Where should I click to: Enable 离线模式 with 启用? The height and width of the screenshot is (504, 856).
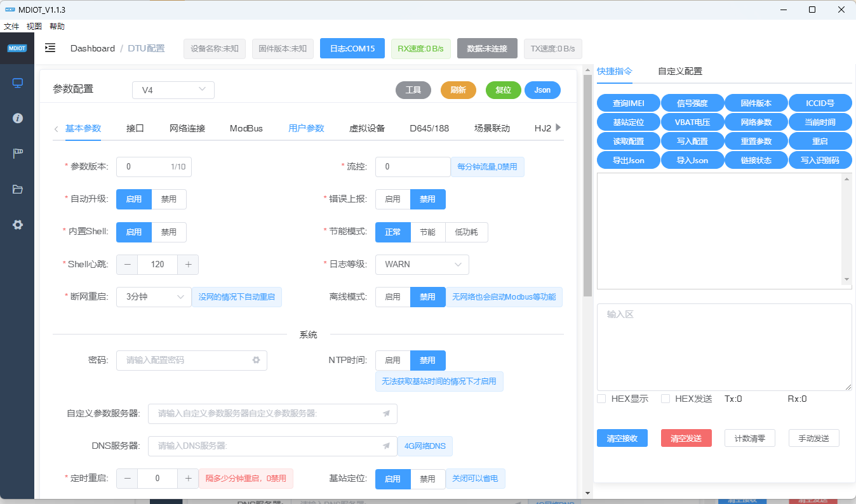(x=393, y=297)
